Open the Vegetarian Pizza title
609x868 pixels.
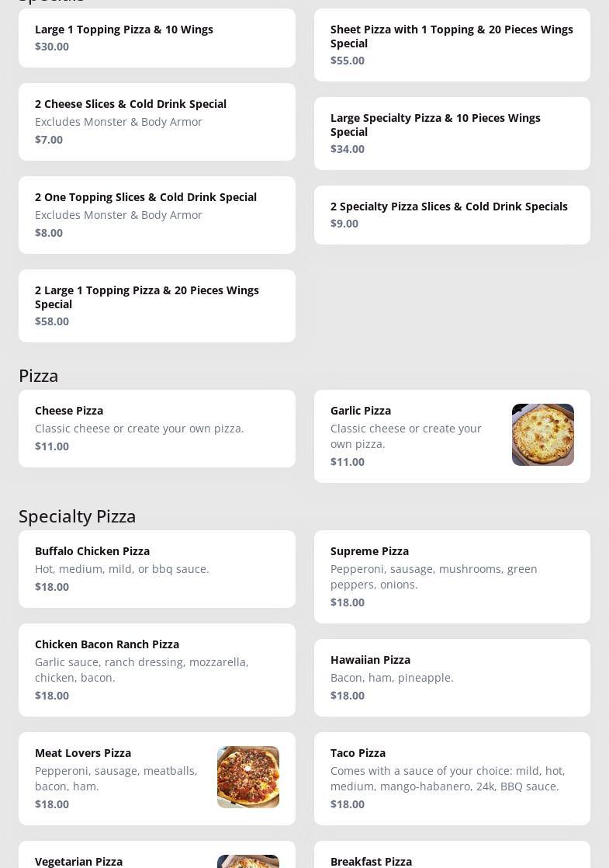click(x=78, y=861)
